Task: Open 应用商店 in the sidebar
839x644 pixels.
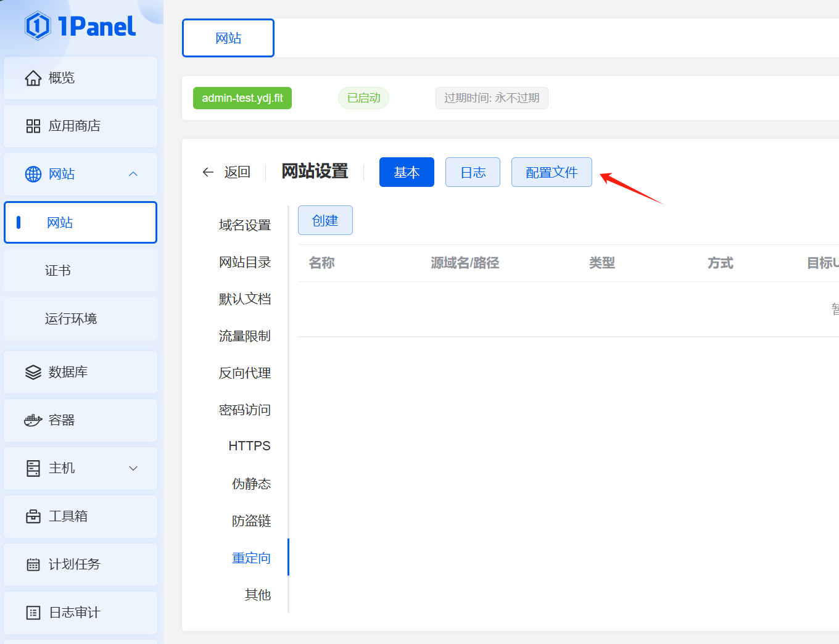Action: (80, 126)
